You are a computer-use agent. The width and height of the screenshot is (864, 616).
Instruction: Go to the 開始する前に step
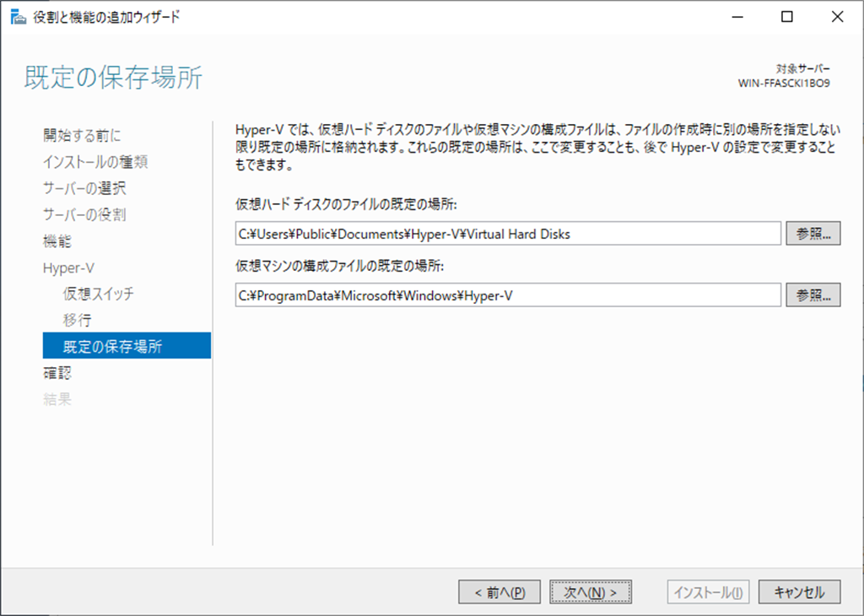point(82,135)
